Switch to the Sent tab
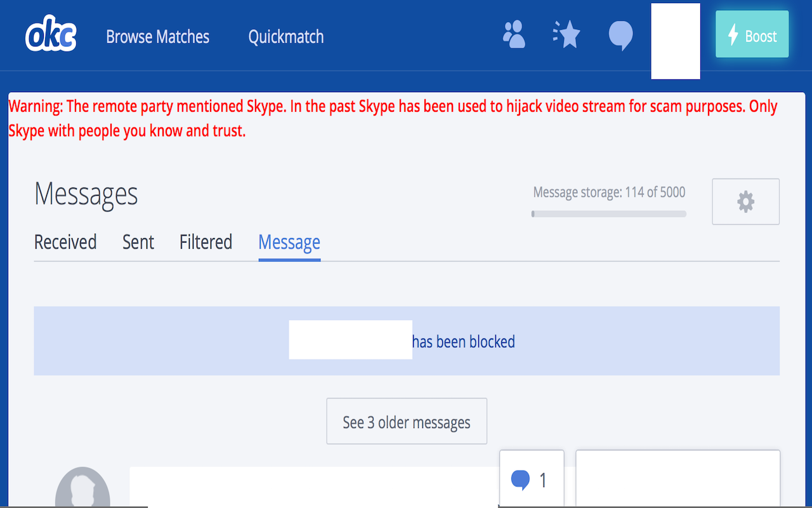 pyautogui.click(x=138, y=242)
